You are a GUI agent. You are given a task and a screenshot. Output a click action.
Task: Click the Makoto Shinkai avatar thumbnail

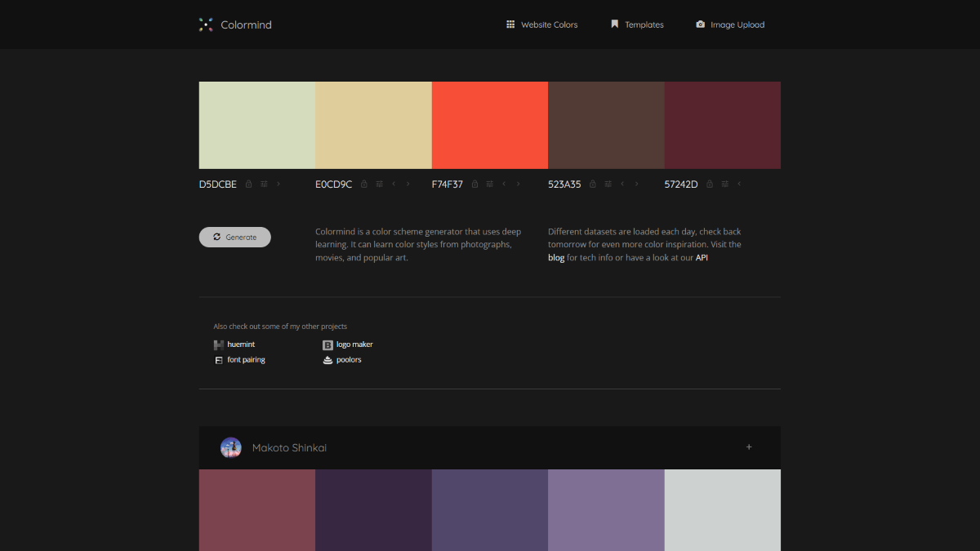[231, 447]
